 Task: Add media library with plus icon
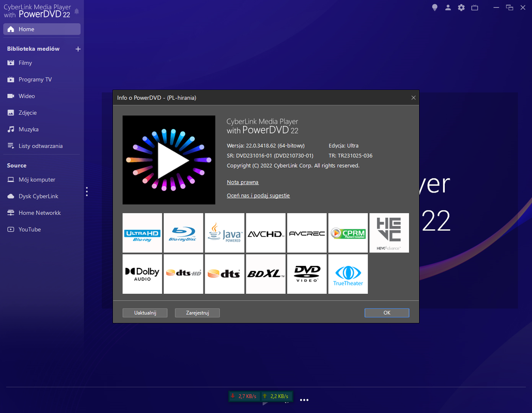(77, 49)
